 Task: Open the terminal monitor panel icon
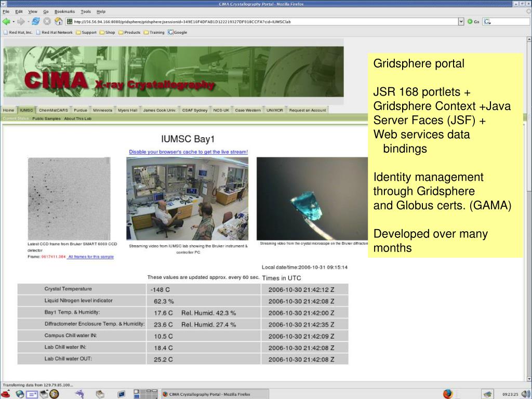(x=121, y=394)
